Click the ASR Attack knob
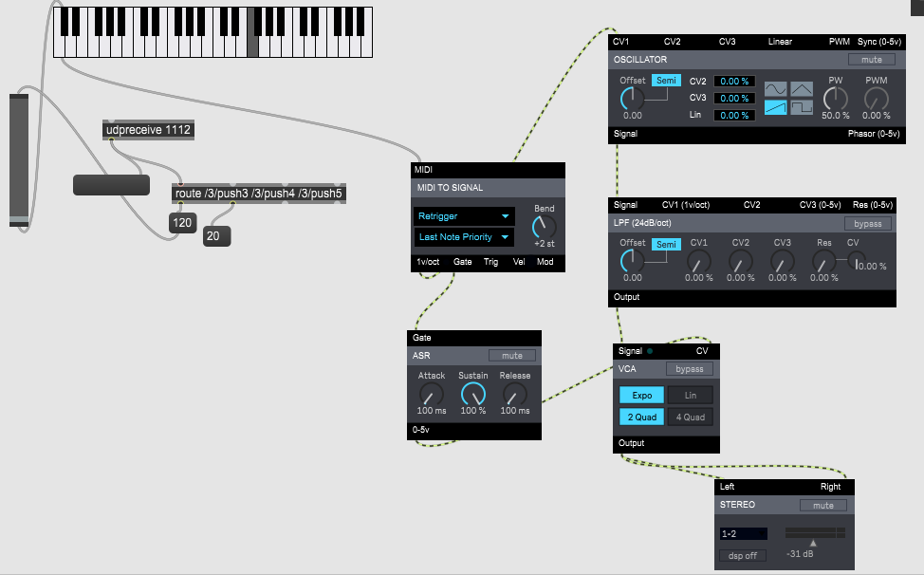 click(432, 394)
